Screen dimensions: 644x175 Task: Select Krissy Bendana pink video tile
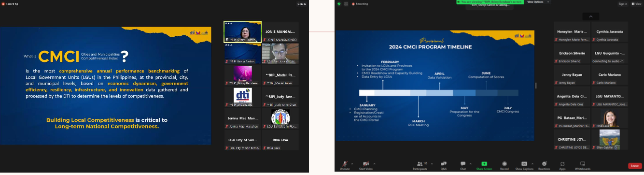click(x=243, y=75)
